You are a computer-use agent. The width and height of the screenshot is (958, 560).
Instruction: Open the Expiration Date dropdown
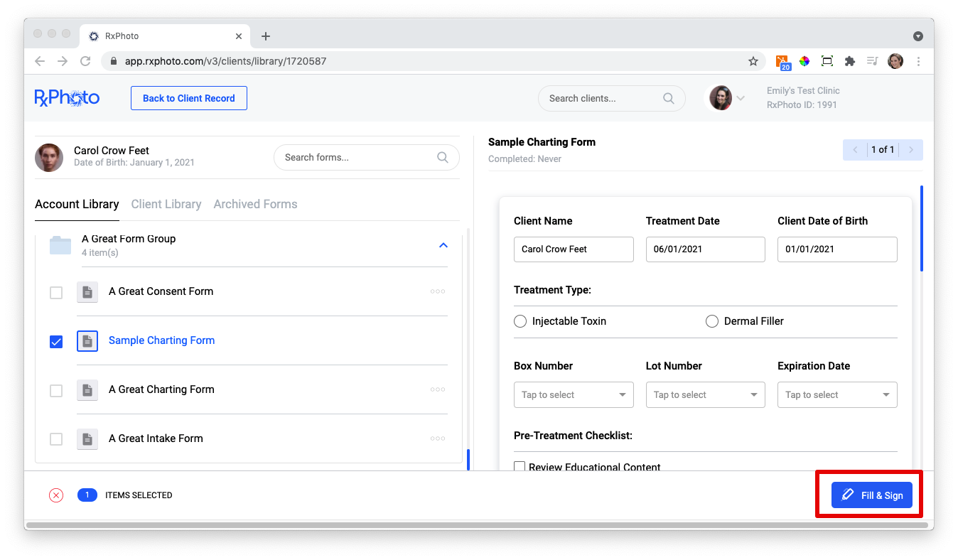836,395
